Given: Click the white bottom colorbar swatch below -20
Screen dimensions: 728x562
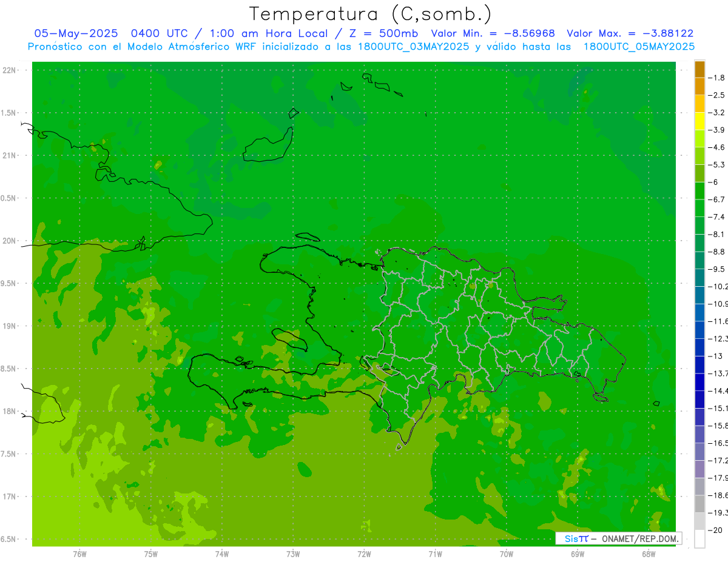Looking at the screenshot, I should pos(699,538).
